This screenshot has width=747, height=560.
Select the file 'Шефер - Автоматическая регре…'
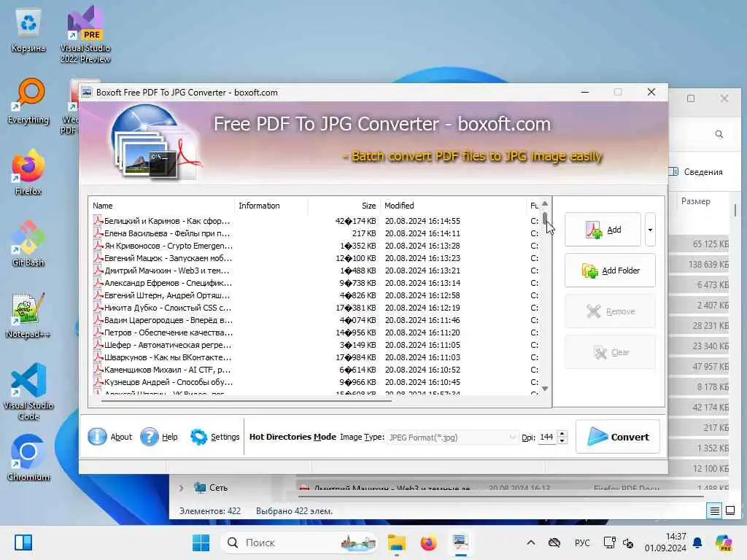click(x=167, y=345)
